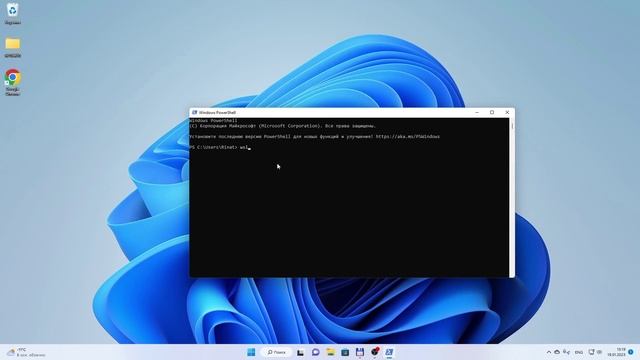
Task: Open Task View from the taskbar
Action: (300, 352)
